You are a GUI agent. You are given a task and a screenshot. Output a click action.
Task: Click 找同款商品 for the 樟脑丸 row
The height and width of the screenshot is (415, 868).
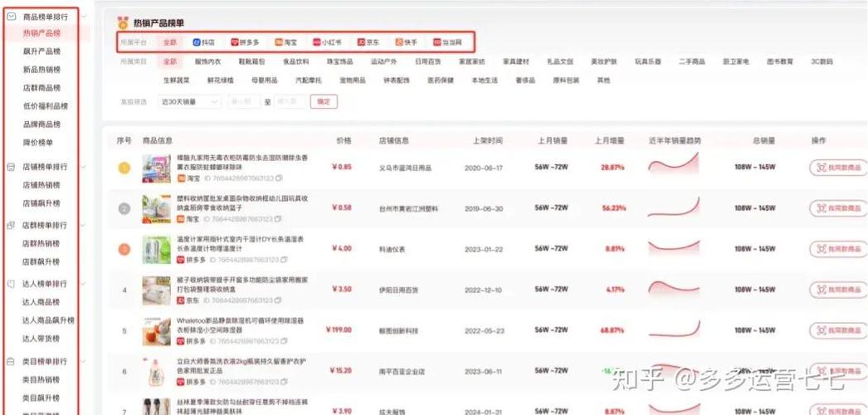839,168
